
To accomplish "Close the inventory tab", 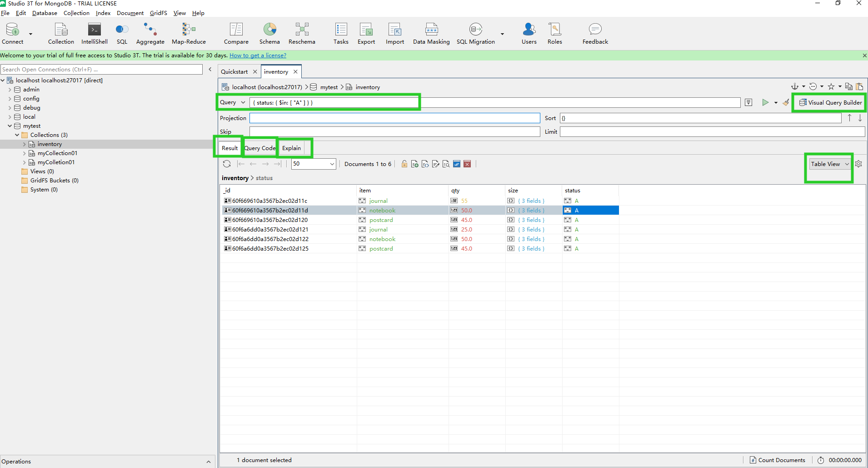I will click(295, 71).
